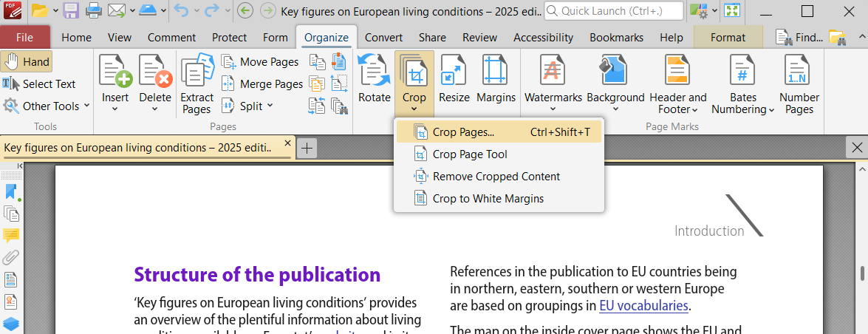Image resolution: width=868 pixels, height=334 pixels.
Task: Open the bookmarks panel in left sidebar
Action: [x=11, y=192]
